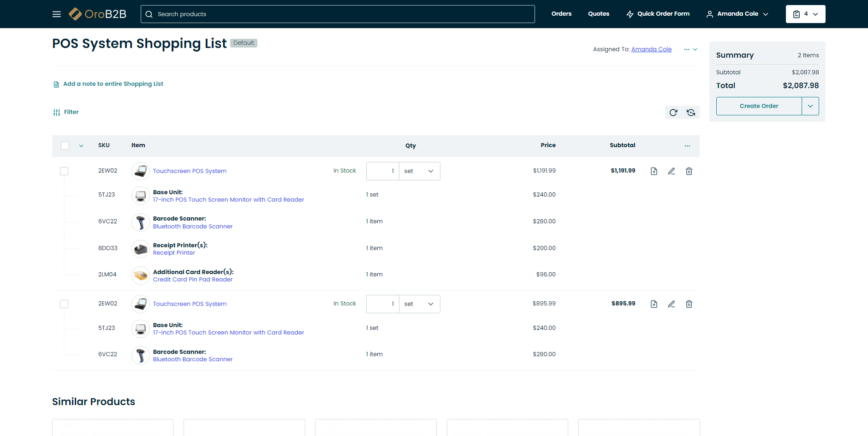This screenshot has height=436, width=868.
Task: Delete the $1,191.99 Touchscreen POS System item
Action: tap(689, 171)
